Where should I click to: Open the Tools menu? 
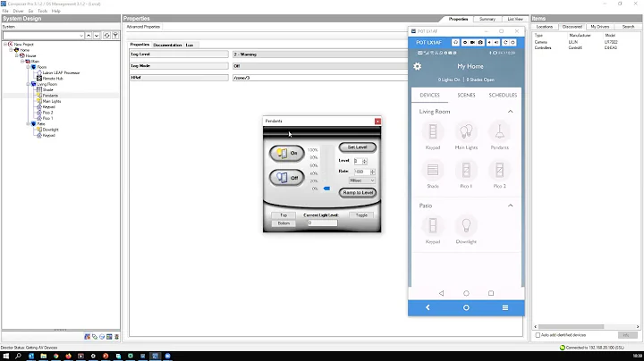[42, 11]
